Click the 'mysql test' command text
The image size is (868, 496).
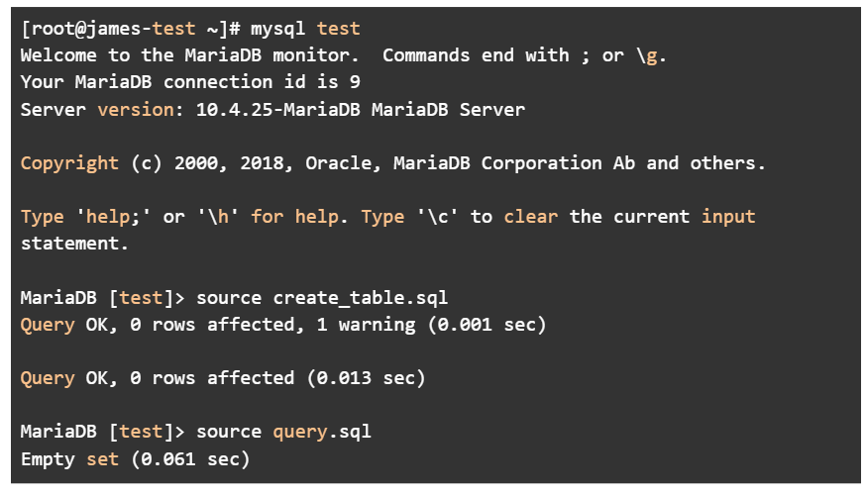coord(305,29)
